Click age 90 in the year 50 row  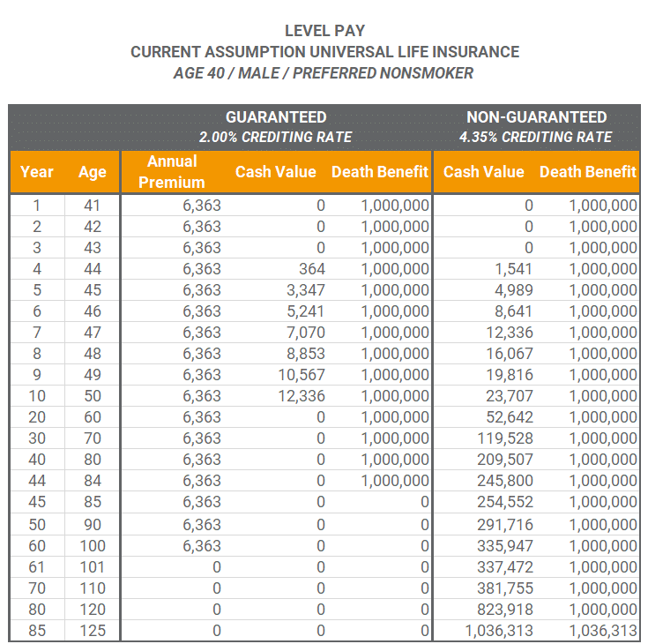(93, 525)
